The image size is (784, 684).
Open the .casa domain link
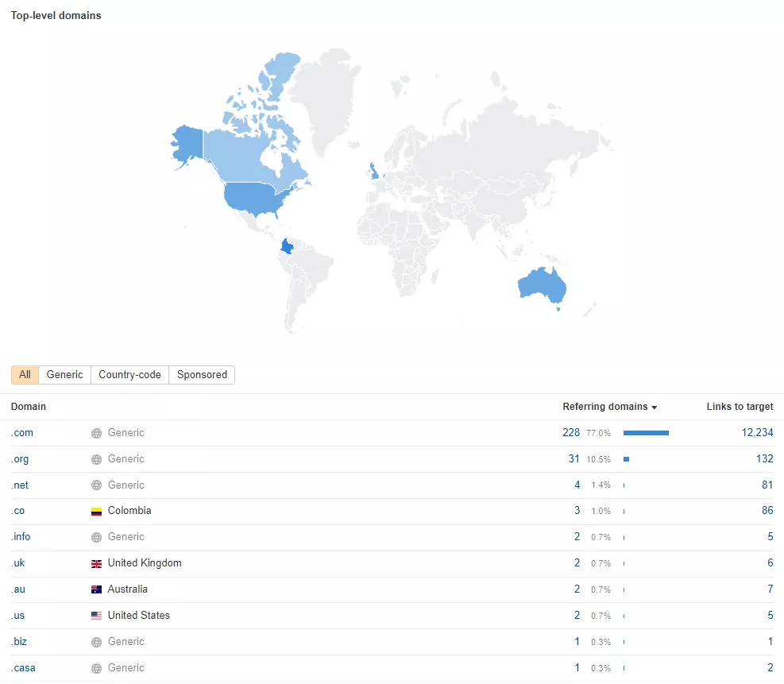(x=24, y=667)
